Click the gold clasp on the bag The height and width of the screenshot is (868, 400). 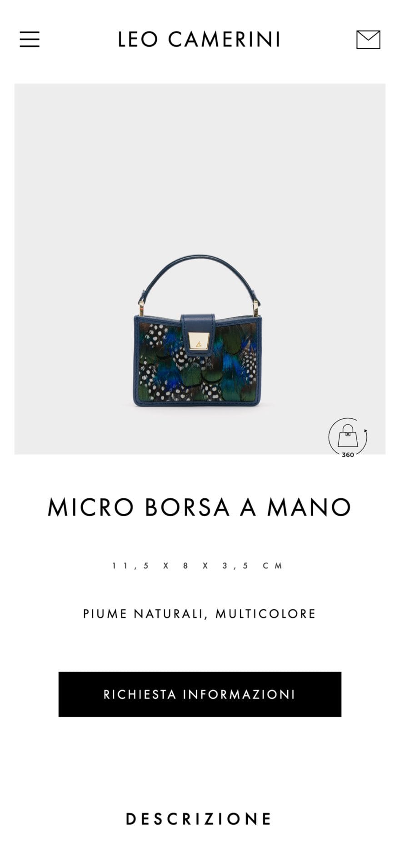click(199, 341)
